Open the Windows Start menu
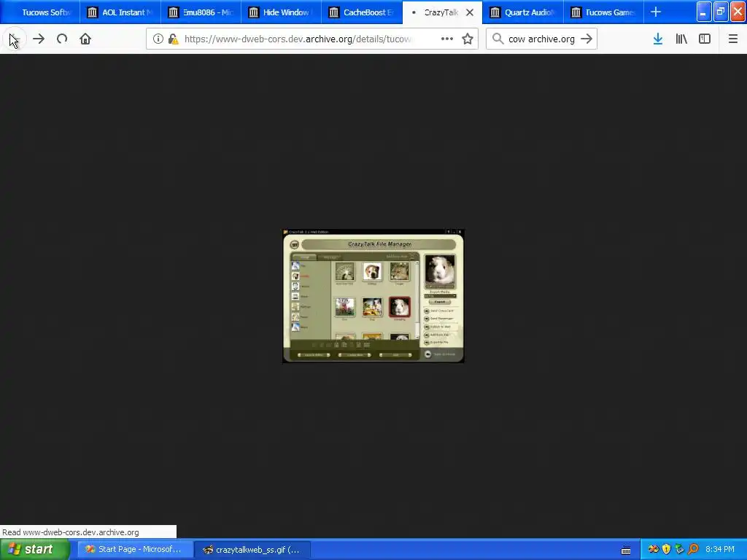This screenshot has height=560, width=747. 35,550
